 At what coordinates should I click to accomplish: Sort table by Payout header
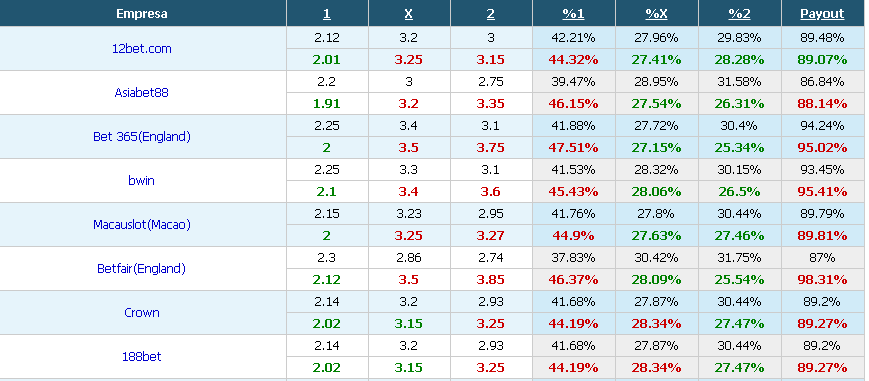click(822, 14)
